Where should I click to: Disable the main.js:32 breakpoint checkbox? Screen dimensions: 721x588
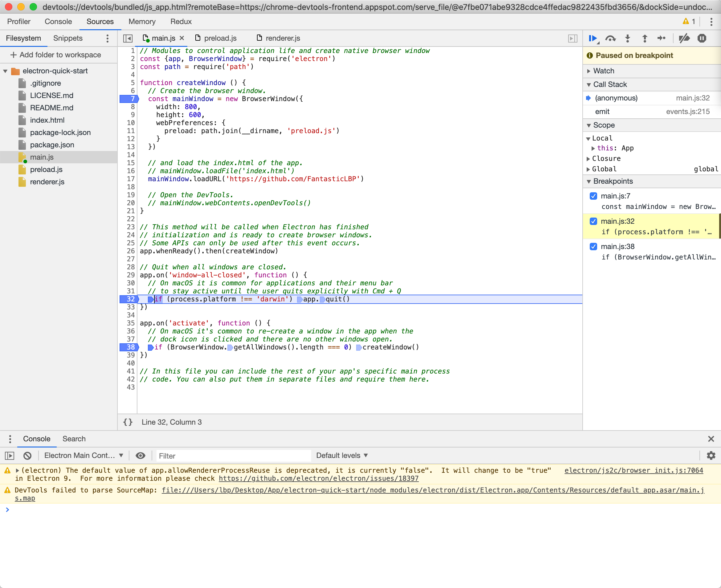(x=593, y=221)
